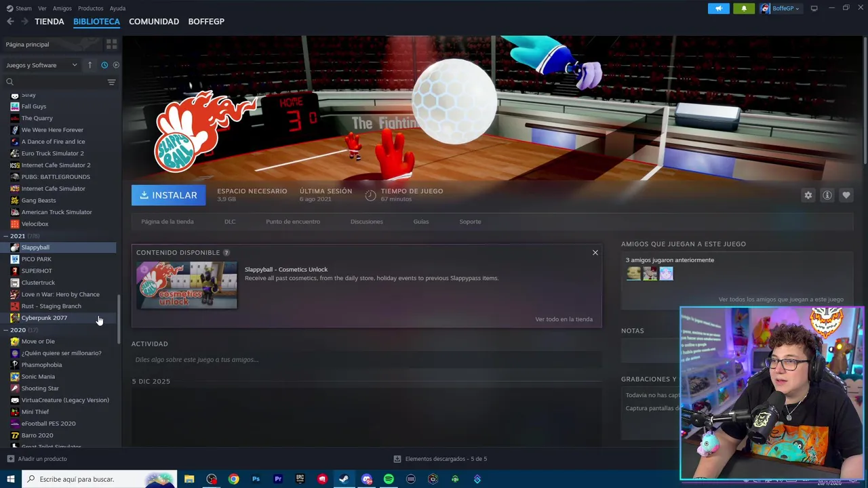Sort library ascending with up-arrow icon

[90, 65]
